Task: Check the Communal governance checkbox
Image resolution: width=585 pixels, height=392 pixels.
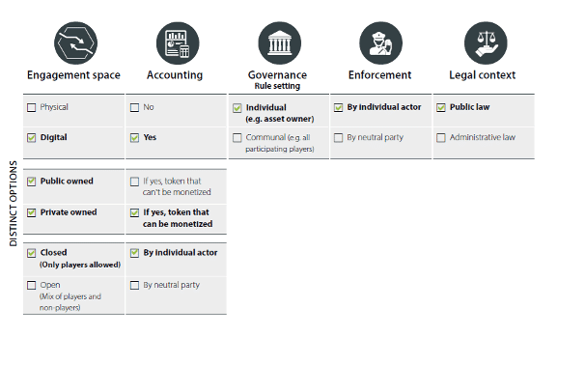Action: coord(237,138)
